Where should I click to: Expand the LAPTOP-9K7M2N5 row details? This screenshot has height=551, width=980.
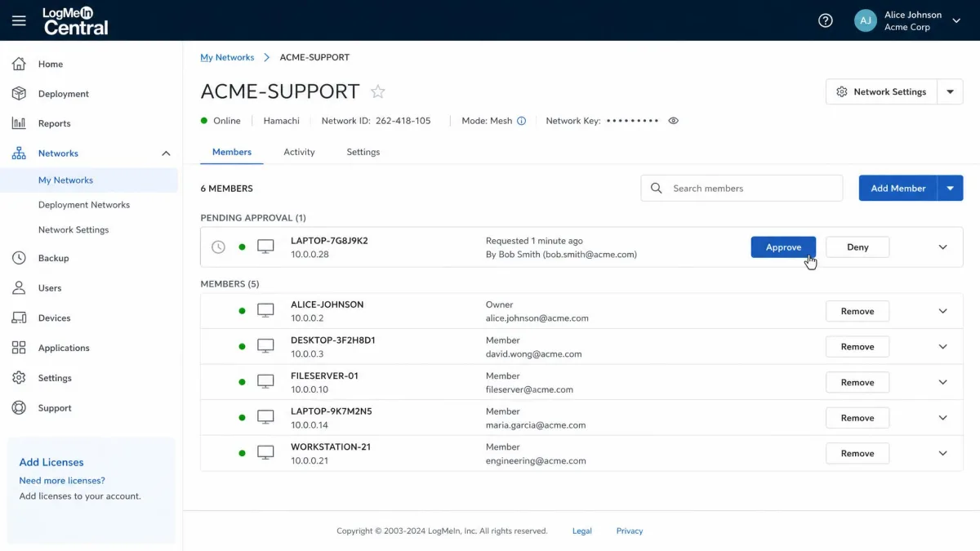(943, 418)
